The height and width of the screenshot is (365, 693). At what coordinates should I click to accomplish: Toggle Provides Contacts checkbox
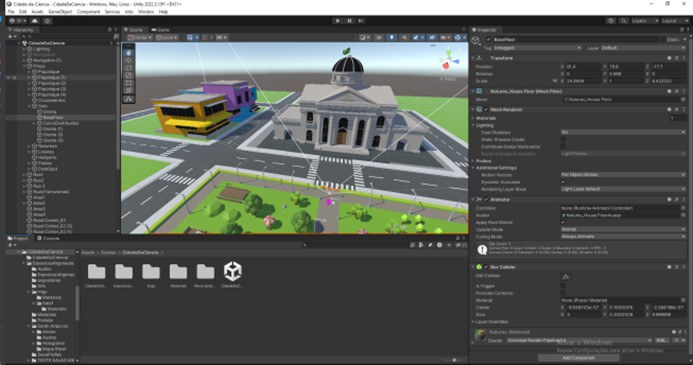(563, 293)
